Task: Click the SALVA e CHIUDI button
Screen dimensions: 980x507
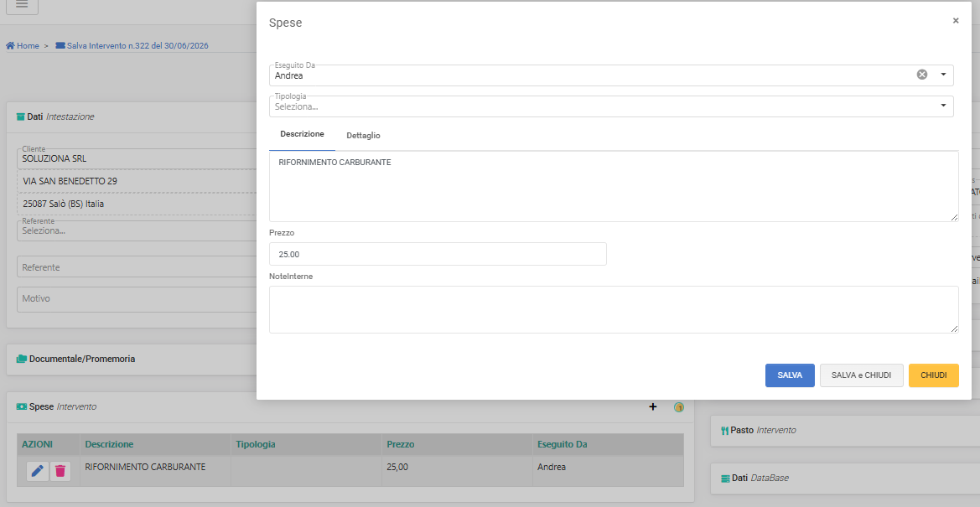Action: [861, 375]
